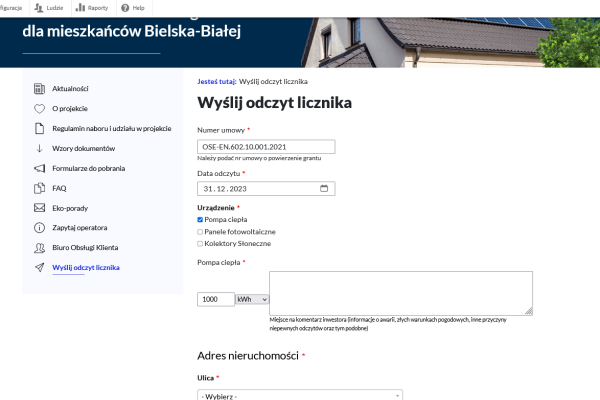Click the download arrow icon for Wzory dokumentów
The height and width of the screenshot is (400, 600).
[40, 148]
